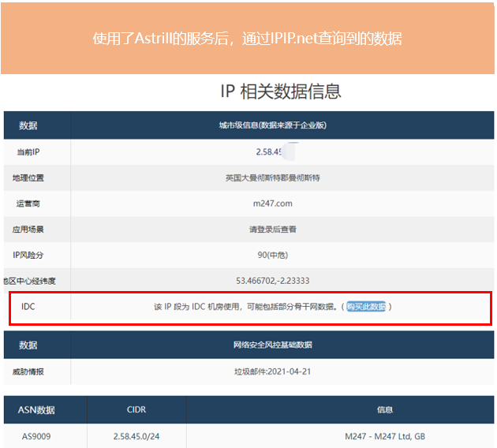Select the ASN value AS9009
Image resolution: width=497 pixels, height=448 pixels.
pos(36,436)
